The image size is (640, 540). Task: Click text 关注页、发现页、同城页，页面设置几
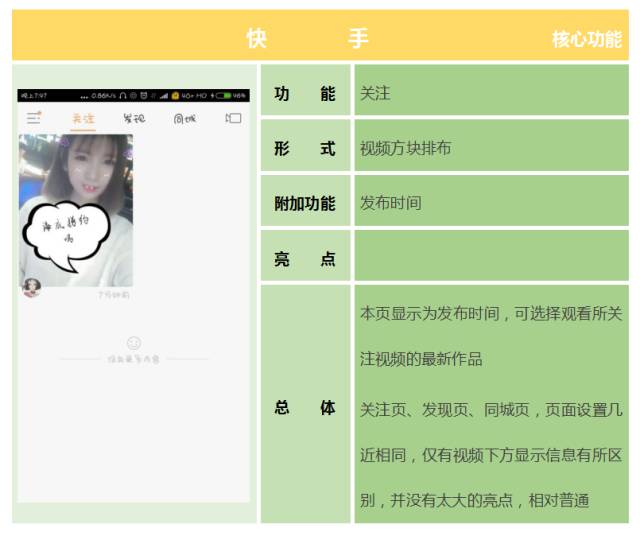(491, 409)
